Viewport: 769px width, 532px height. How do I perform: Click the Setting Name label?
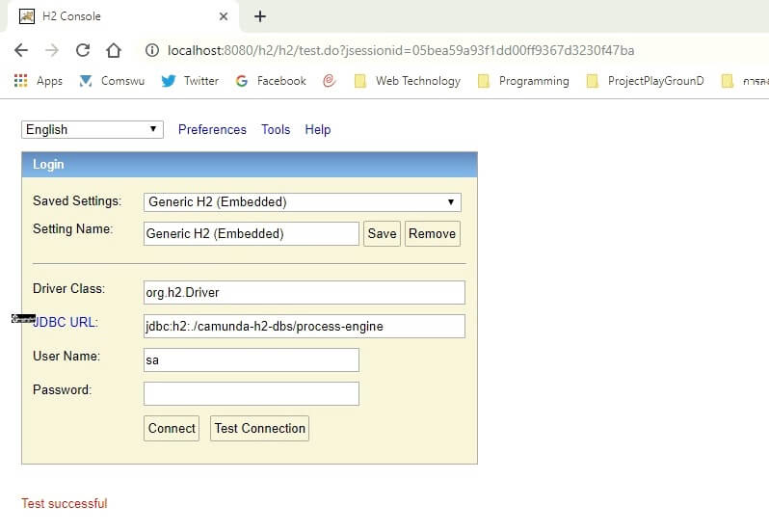[x=72, y=229]
